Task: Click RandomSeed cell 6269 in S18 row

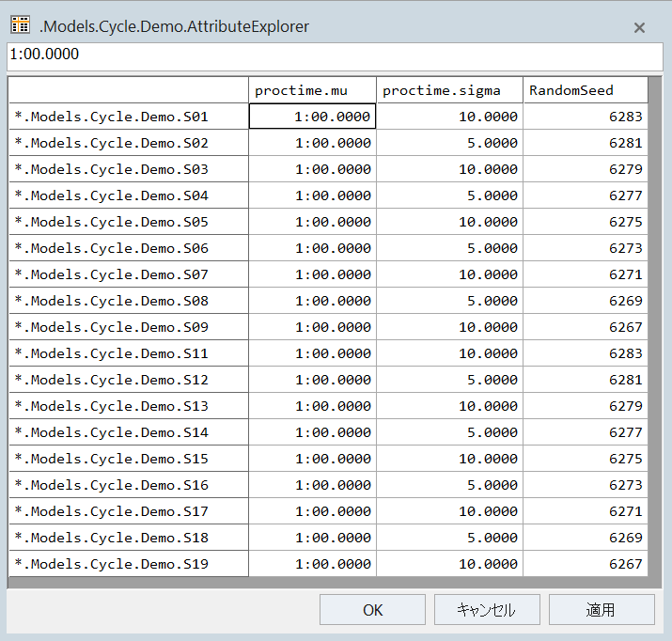Action: coord(586,538)
